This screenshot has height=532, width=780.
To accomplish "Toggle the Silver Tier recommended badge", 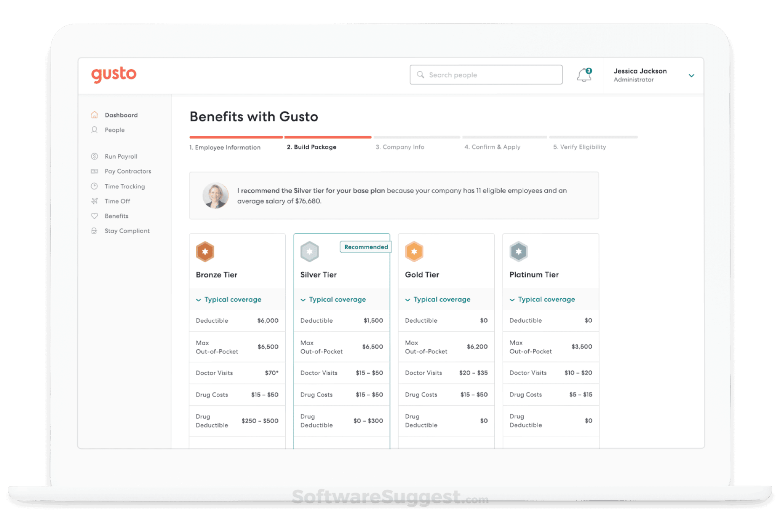I will pos(364,247).
